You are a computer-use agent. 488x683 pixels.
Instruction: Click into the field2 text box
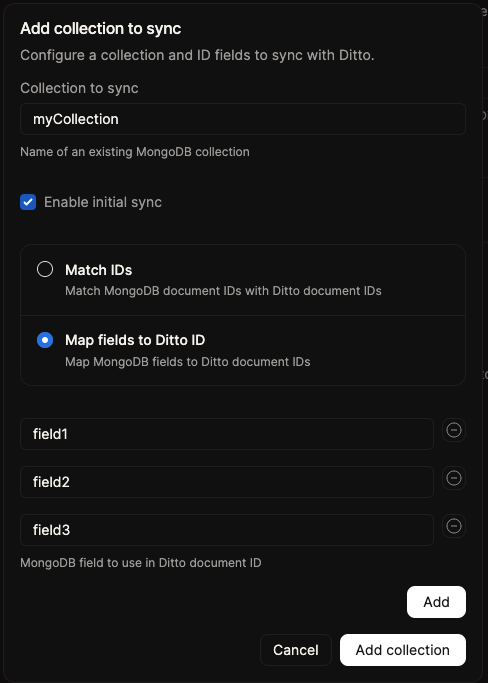click(x=227, y=482)
